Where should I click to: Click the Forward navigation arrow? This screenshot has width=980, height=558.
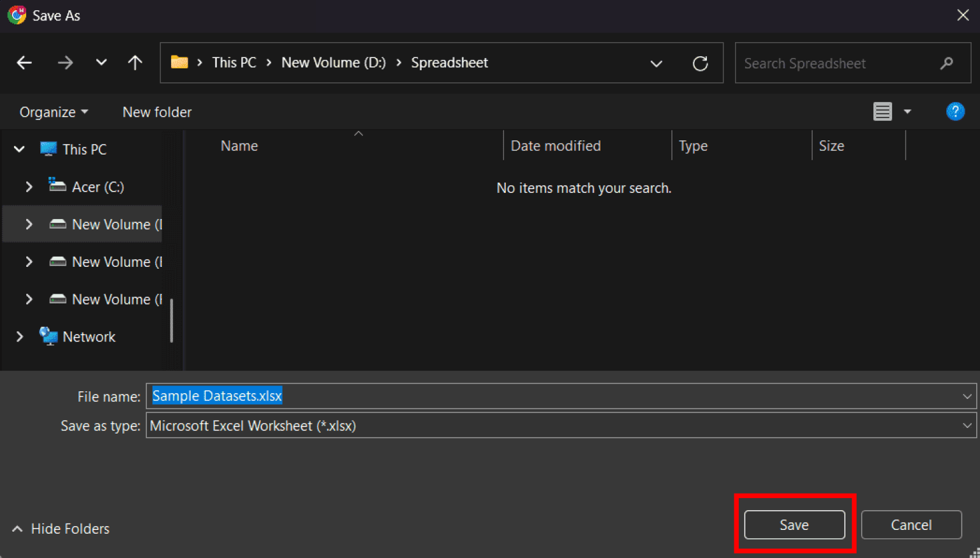point(65,63)
